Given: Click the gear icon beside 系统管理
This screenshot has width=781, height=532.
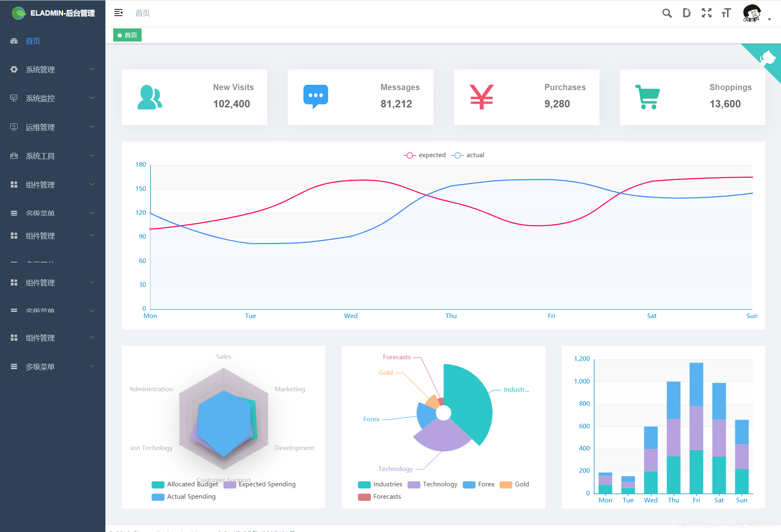Looking at the screenshot, I should point(14,69).
